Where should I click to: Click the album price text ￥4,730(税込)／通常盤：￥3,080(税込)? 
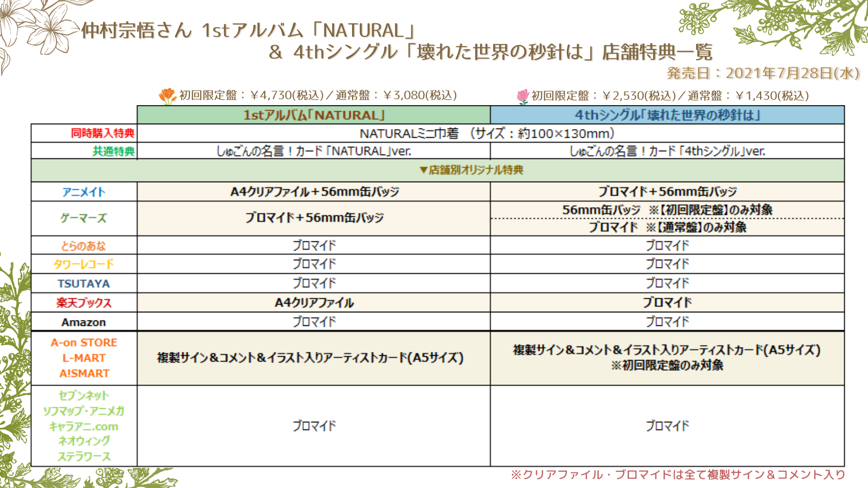[353, 95]
